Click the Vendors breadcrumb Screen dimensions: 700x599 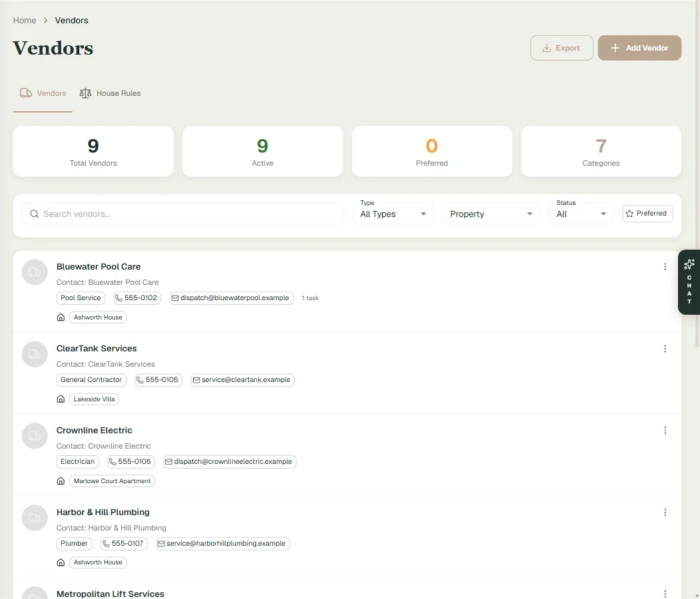tap(71, 21)
